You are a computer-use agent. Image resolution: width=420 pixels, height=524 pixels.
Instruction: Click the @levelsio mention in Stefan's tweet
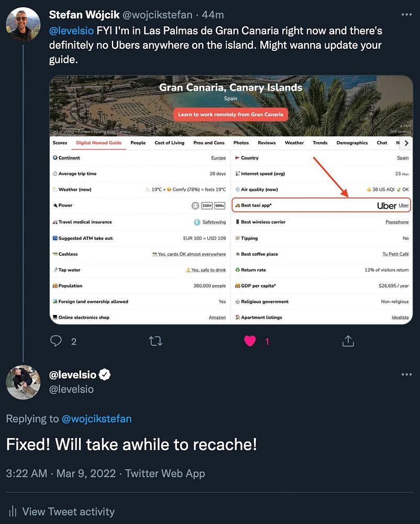(x=71, y=30)
